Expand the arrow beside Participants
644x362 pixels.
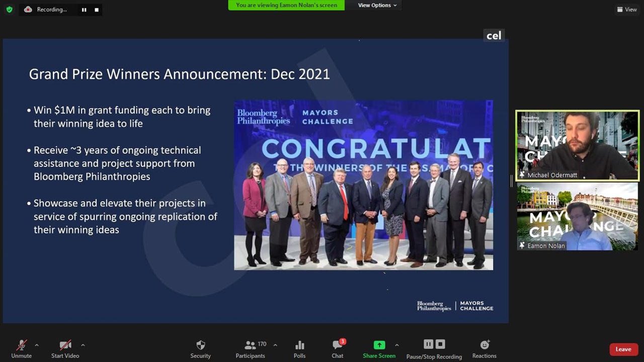click(x=275, y=345)
